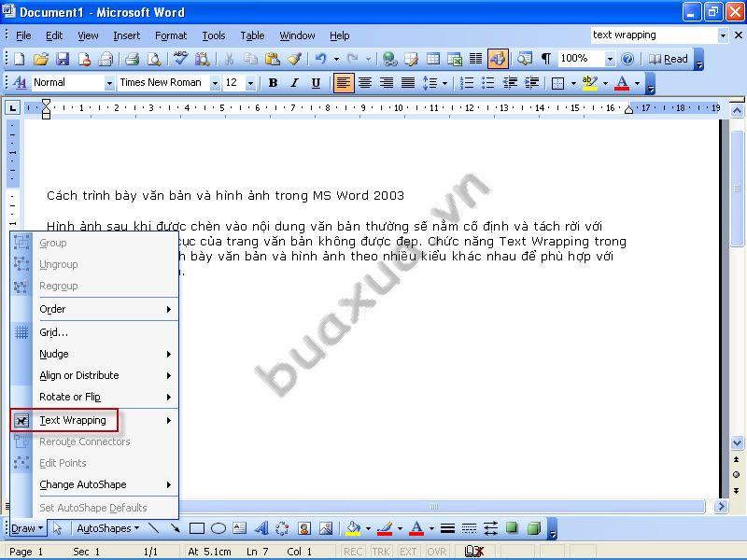The width and height of the screenshot is (747, 560).
Task: Click the Draw button
Action: coord(27,528)
